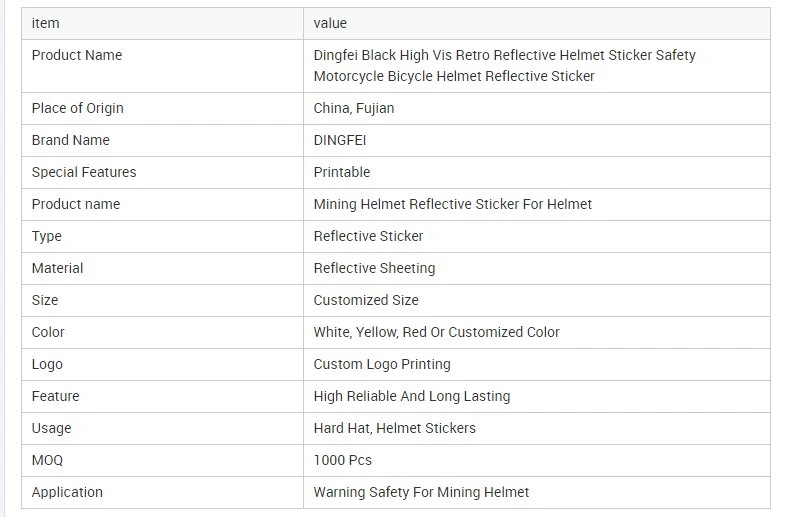Select 'High Reliable And Long Lasting' feature text
This screenshot has height=517, width=787.
412,396
